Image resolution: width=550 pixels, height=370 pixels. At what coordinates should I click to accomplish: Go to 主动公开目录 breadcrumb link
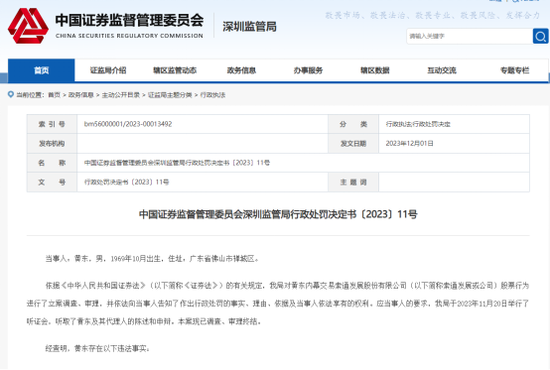(x=121, y=95)
